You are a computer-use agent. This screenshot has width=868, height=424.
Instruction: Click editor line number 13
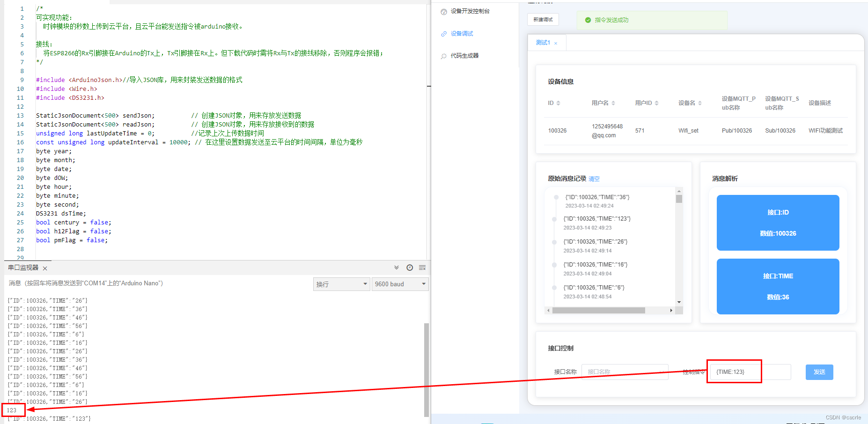click(20, 115)
